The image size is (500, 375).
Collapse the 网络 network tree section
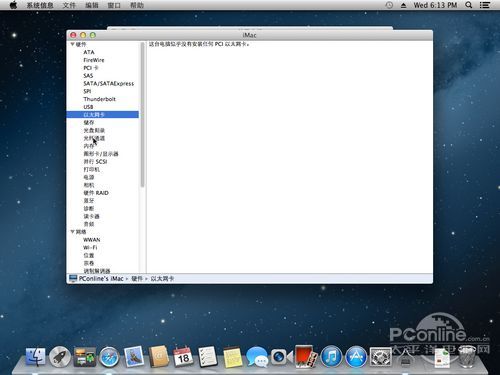tap(72, 232)
